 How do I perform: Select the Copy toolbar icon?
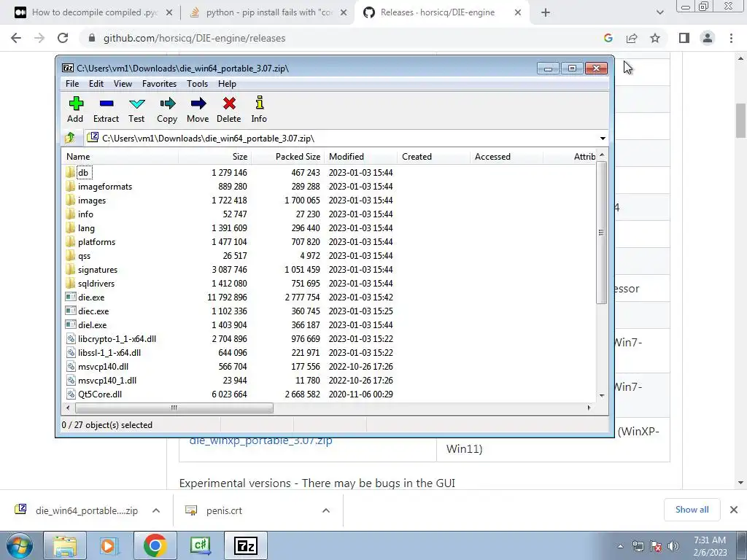pos(167,104)
